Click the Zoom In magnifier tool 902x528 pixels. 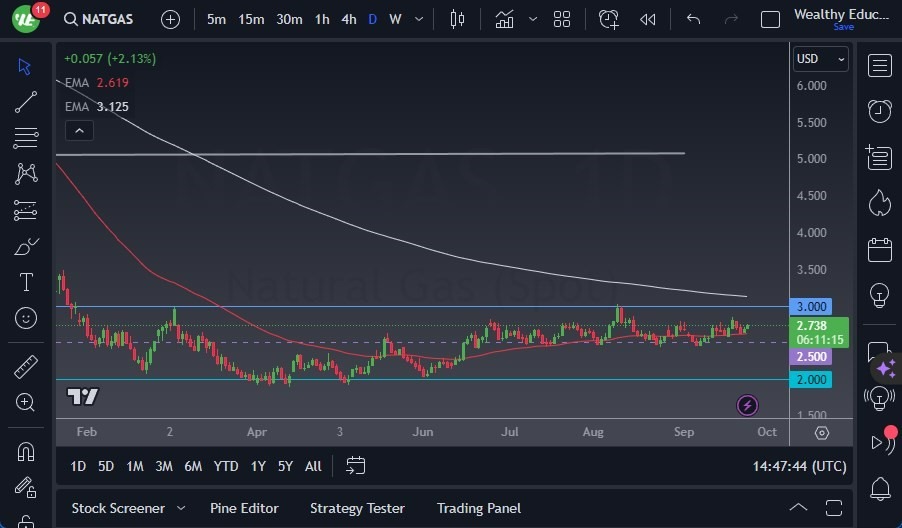(x=26, y=402)
